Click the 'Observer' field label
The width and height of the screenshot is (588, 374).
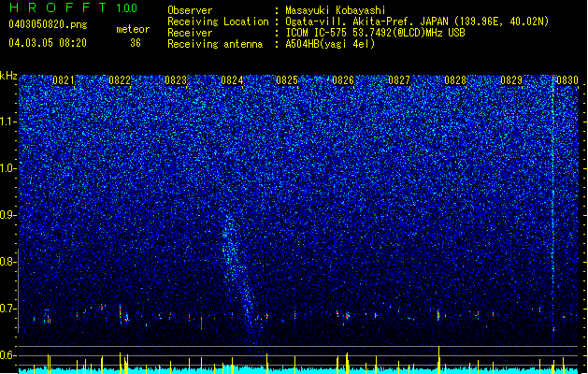click(190, 10)
